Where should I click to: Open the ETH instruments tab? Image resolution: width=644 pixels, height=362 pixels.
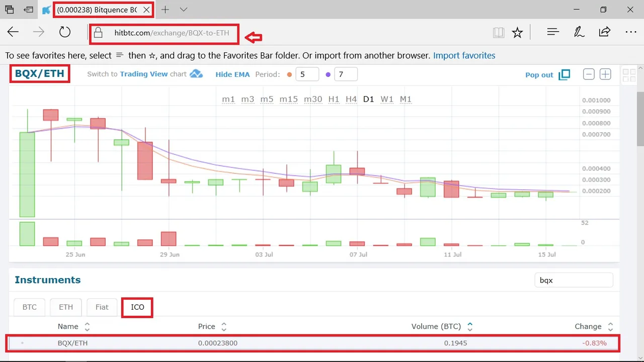tap(66, 307)
